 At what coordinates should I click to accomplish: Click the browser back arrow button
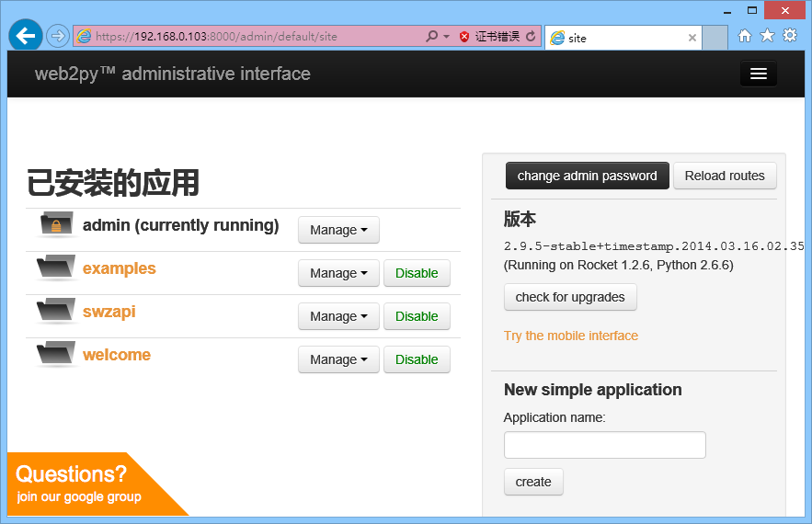pyautogui.click(x=26, y=36)
